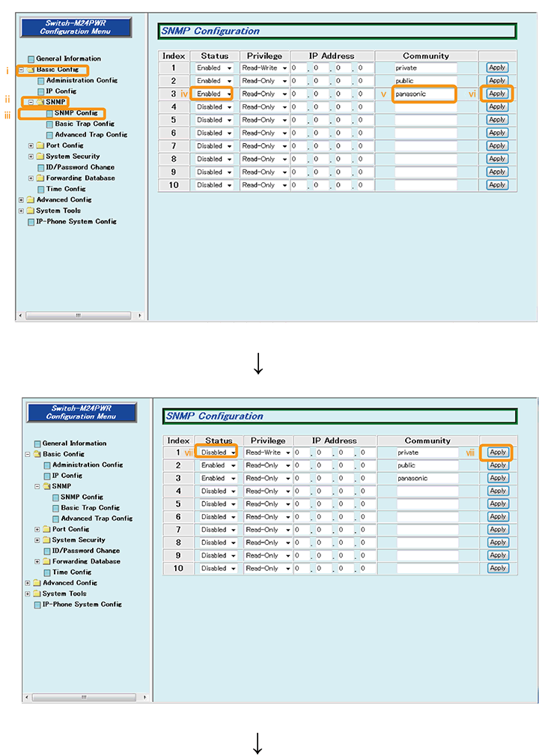Click System Security folder icon in lower menu
The width and height of the screenshot is (539, 756).
(46, 540)
